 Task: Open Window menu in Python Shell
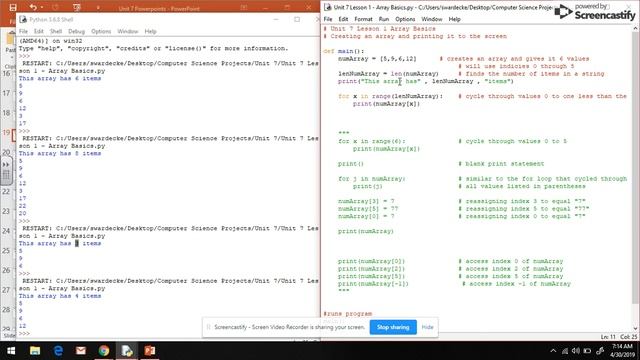click(x=128, y=31)
